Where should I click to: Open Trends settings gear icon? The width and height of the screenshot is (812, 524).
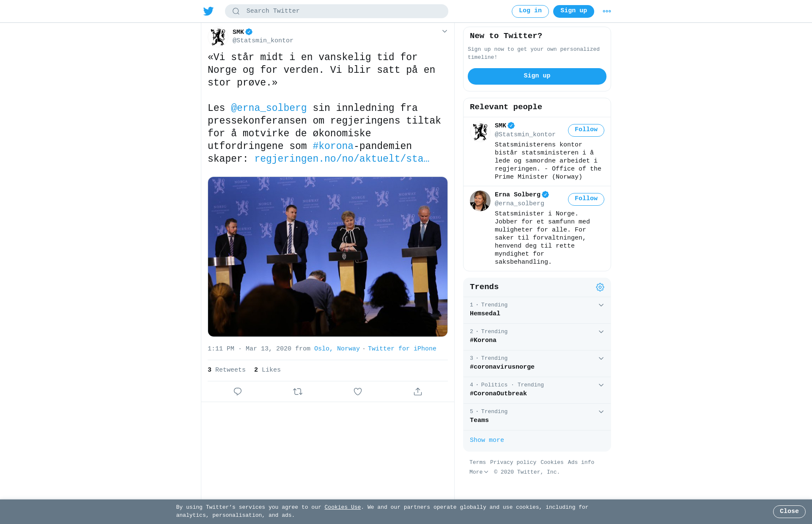coord(600,287)
